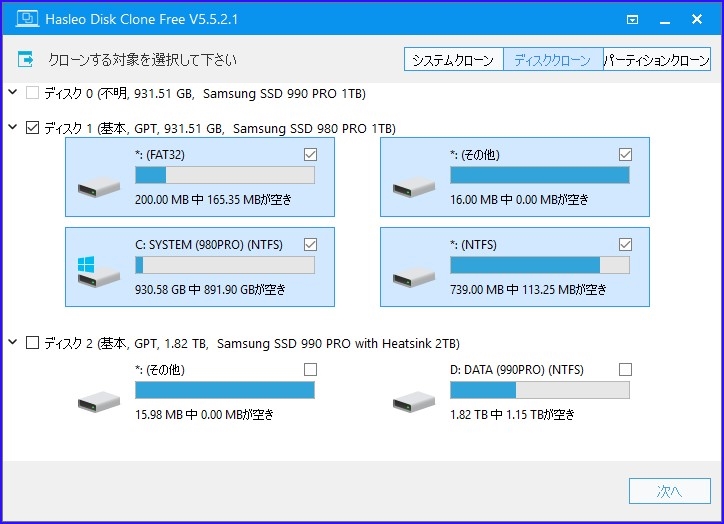The width and height of the screenshot is (724, 524).
Task: Click the 16.00 MB その他 usage bar
Action: 540,175
